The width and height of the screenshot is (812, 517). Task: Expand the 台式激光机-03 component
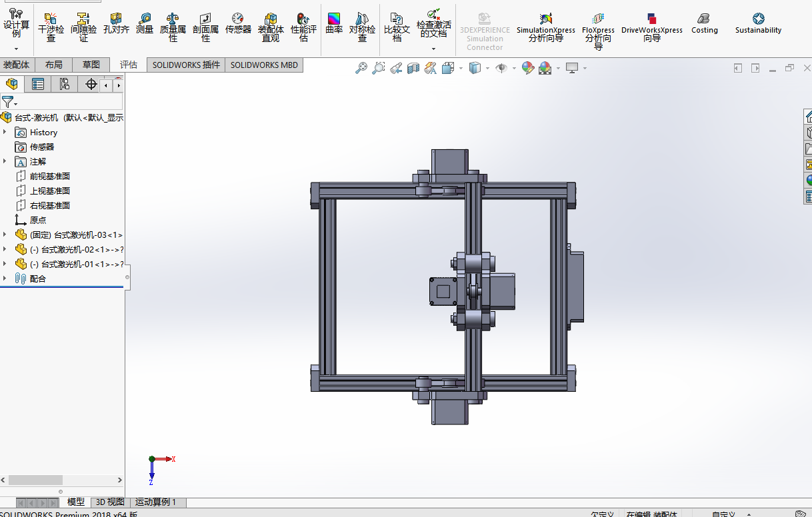[5, 235]
